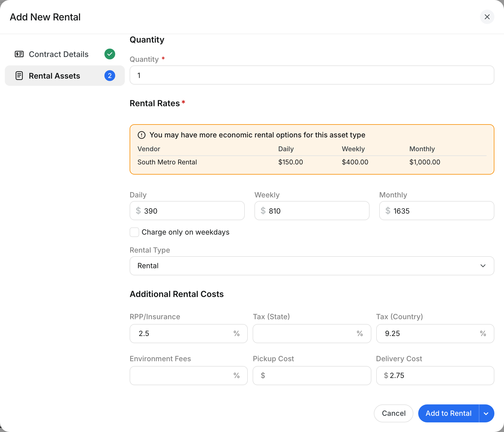
Task: Click the empty Pickup Cost field
Action: pyautogui.click(x=312, y=376)
